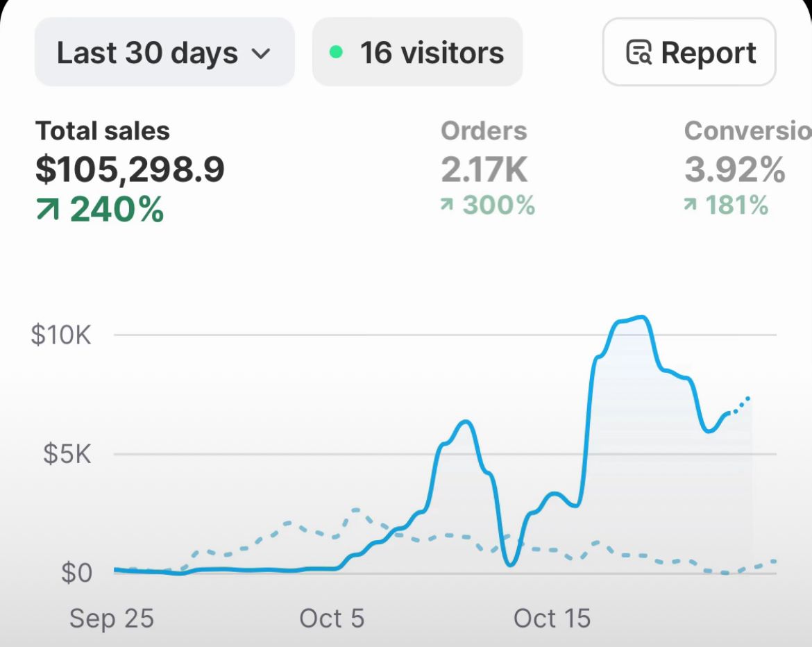Open the Last 30 days date range dropdown

(x=164, y=53)
